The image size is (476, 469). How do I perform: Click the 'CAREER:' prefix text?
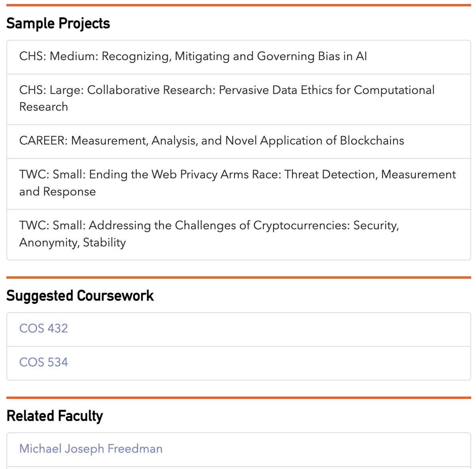pyautogui.click(x=43, y=141)
